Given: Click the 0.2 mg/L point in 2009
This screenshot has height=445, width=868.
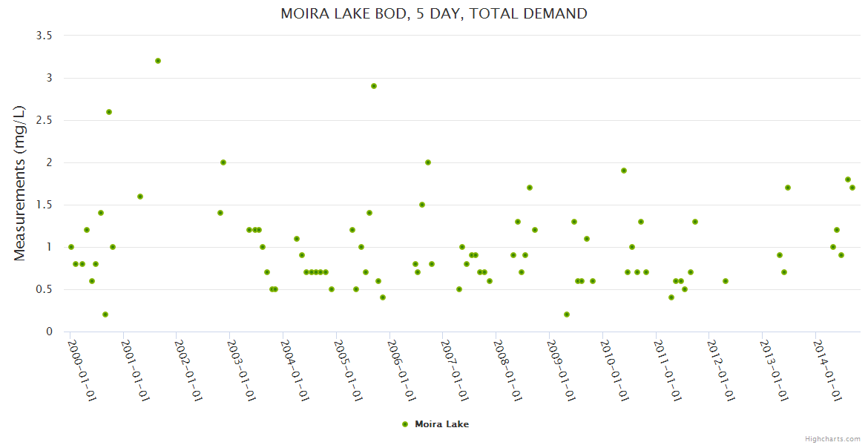Looking at the screenshot, I should coord(567,314).
